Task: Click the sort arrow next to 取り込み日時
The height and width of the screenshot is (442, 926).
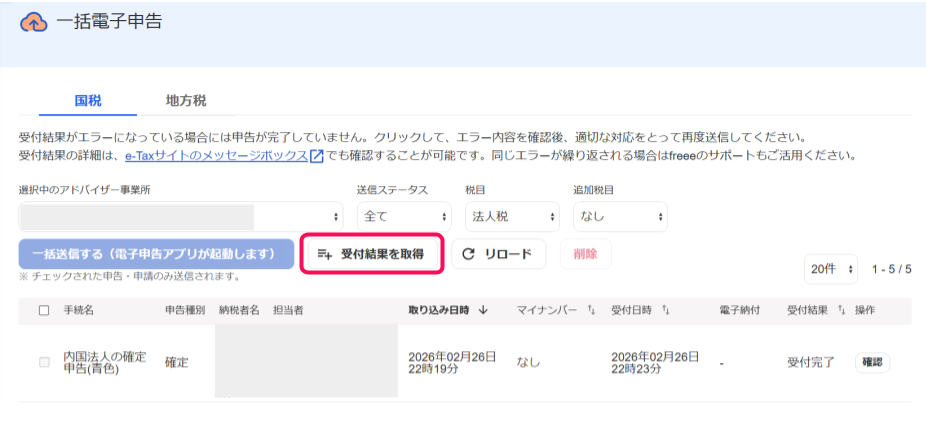Action: point(483,310)
